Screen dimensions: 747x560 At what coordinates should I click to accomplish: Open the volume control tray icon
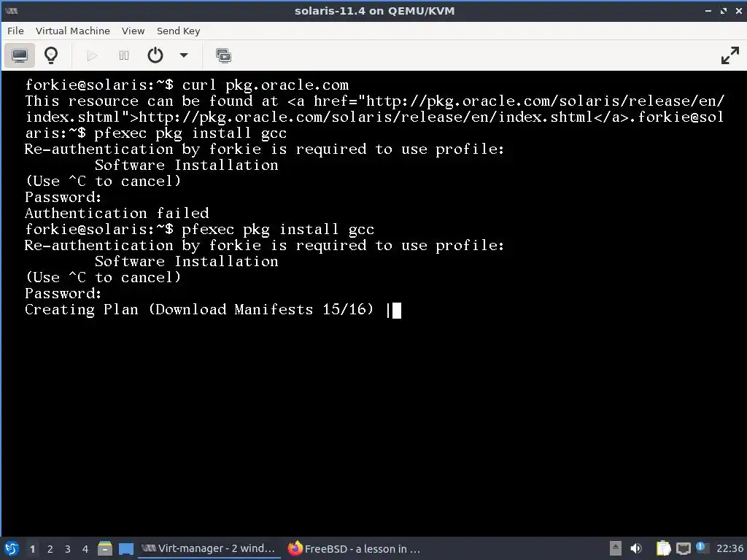[x=636, y=548]
